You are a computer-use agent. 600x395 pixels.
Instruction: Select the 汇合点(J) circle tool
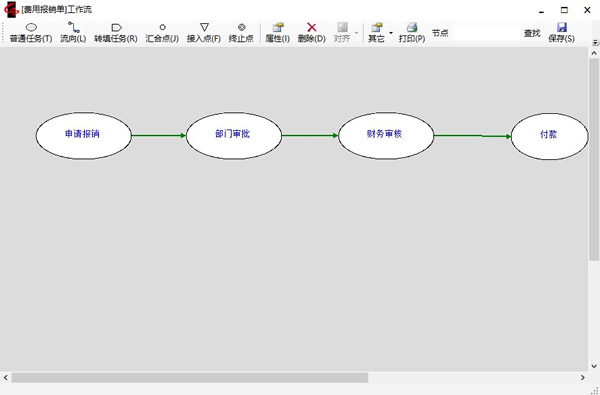162,33
